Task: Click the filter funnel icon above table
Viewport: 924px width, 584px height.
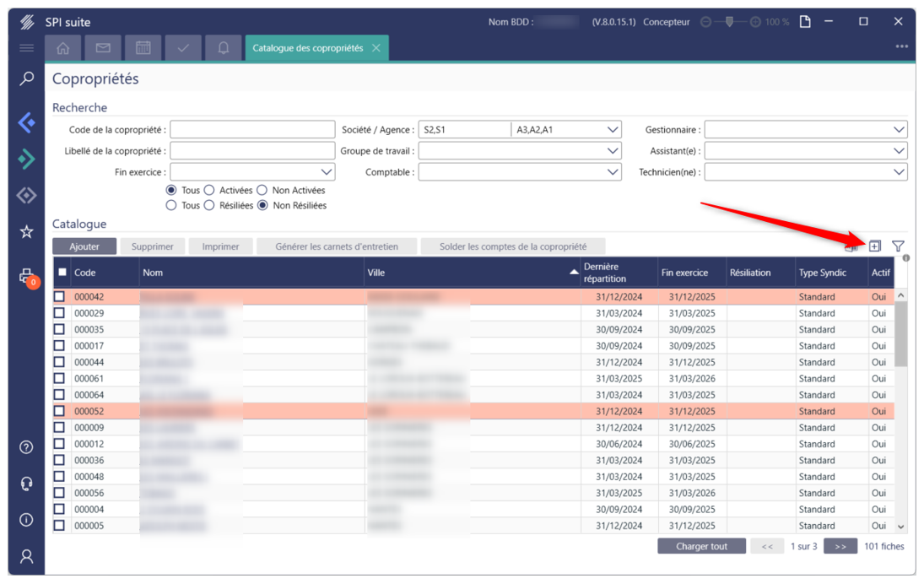Action: pyautogui.click(x=898, y=246)
